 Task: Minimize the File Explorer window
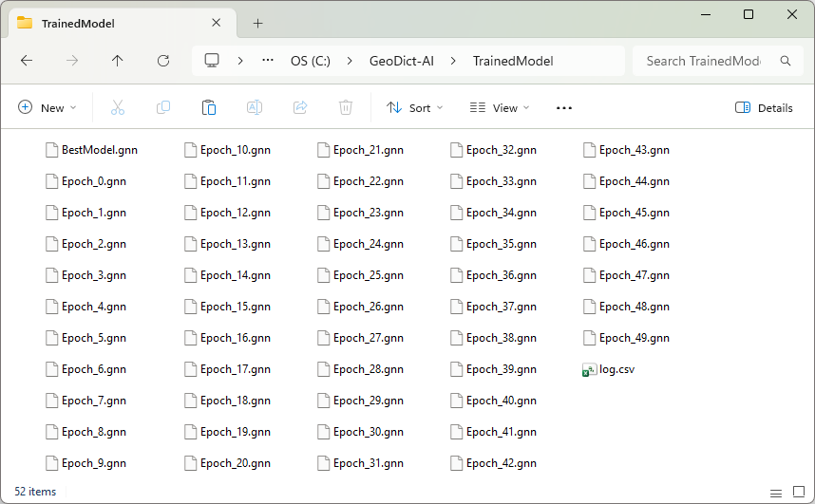coord(706,14)
